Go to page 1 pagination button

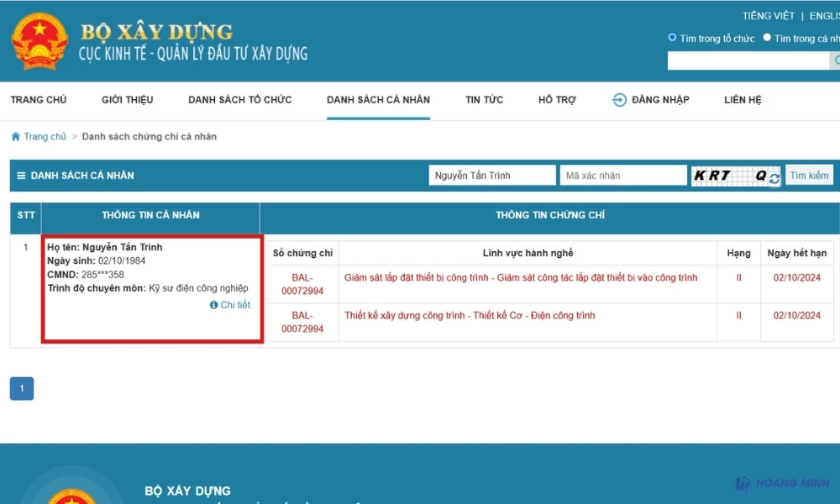22,388
